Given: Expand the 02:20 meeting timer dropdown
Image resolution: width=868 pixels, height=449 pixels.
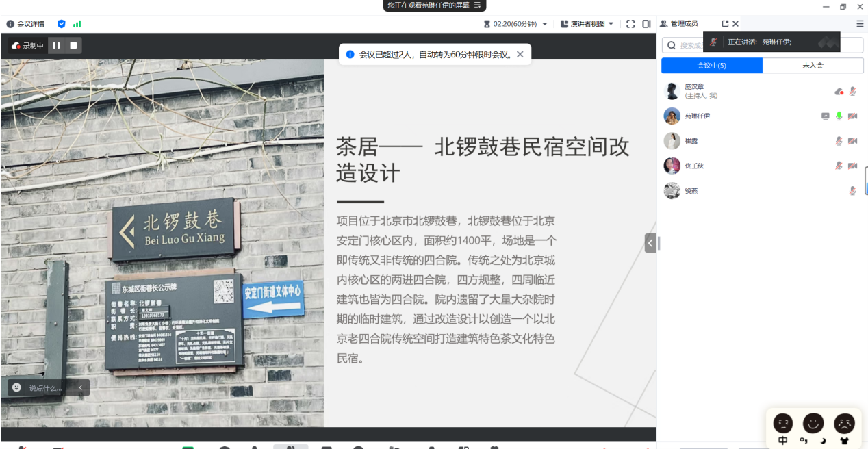Looking at the screenshot, I should coord(545,24).
